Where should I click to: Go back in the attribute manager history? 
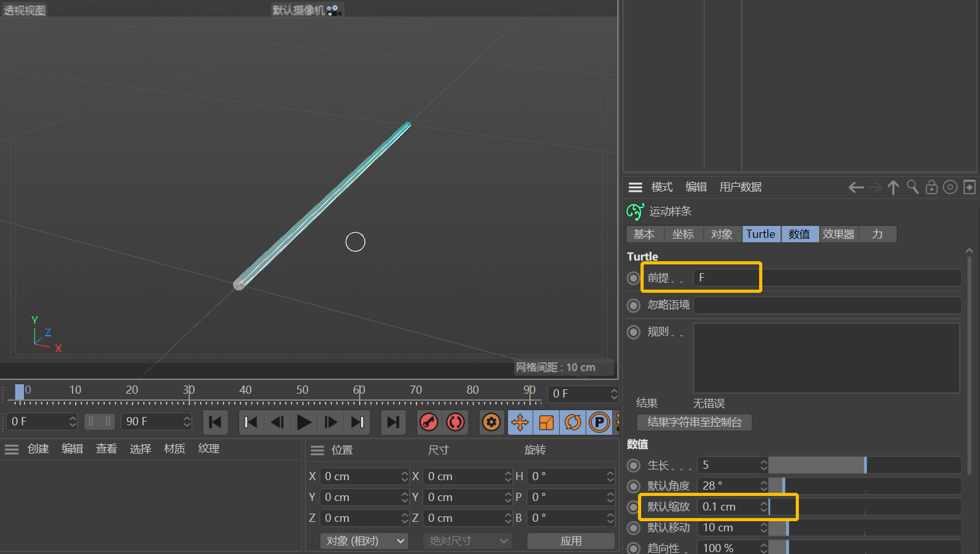pos(856,187)
